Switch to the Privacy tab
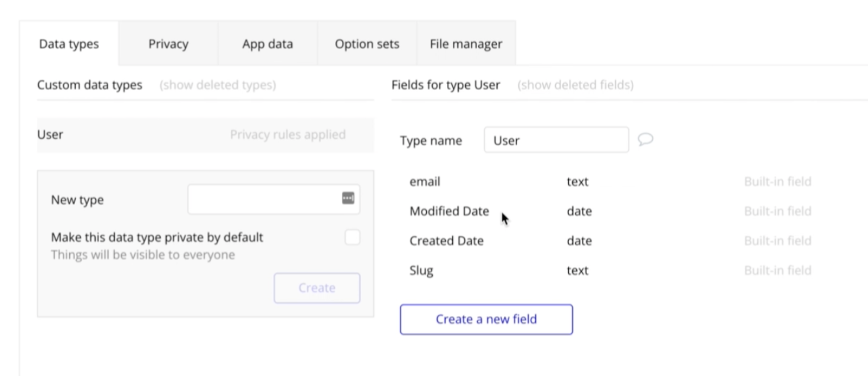 pyautogui.click(x=168, y=44)
